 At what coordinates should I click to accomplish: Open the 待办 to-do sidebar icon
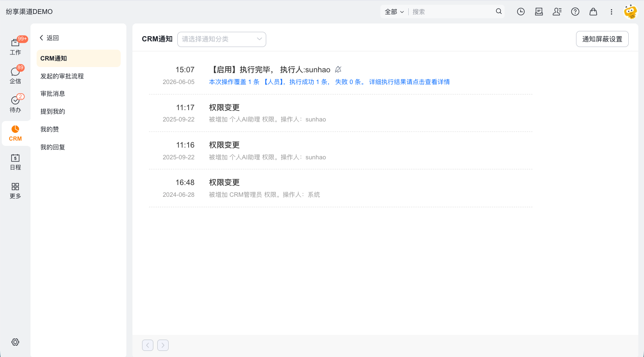pyautogui.click(x=15, y=104)
